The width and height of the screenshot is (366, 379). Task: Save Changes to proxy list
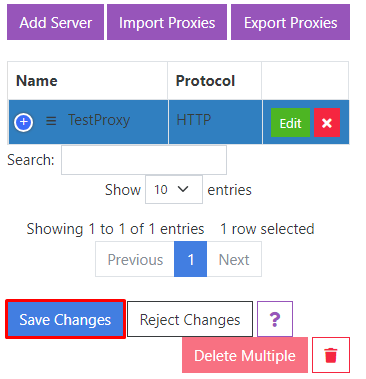(x=65, y=319)
